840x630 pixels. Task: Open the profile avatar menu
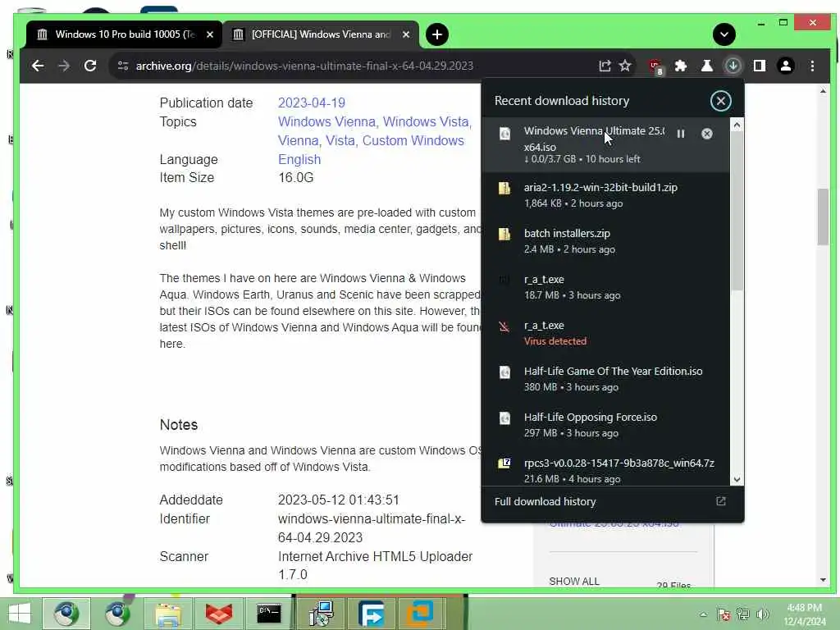785,66
